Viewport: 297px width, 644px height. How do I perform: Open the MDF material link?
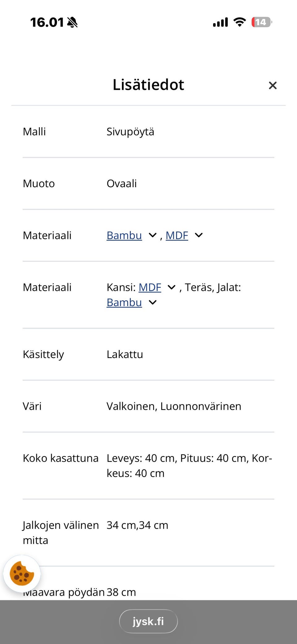point(176,236)
